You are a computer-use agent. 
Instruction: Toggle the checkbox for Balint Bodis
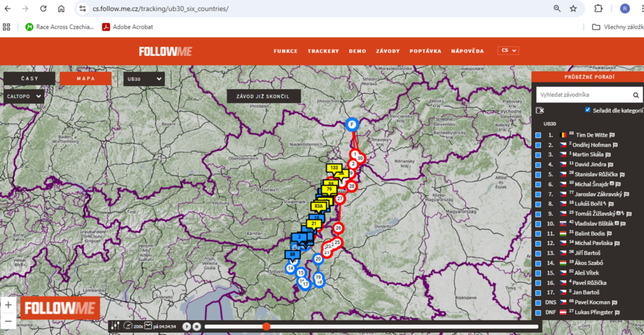538,233
